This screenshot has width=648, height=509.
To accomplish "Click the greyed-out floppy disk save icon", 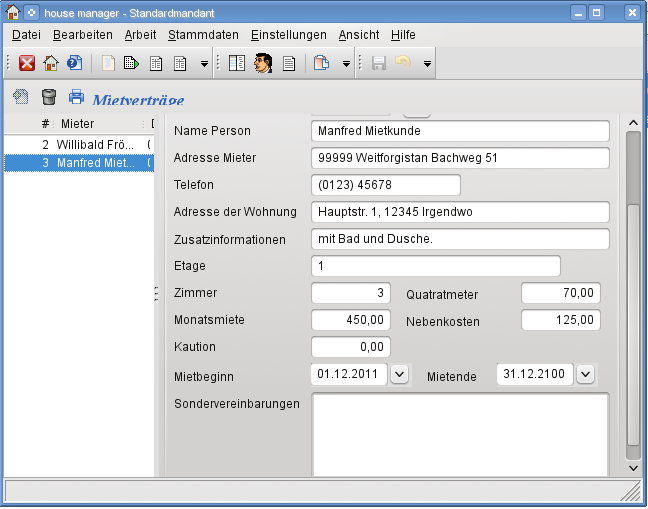I will (x=379, y=63).
